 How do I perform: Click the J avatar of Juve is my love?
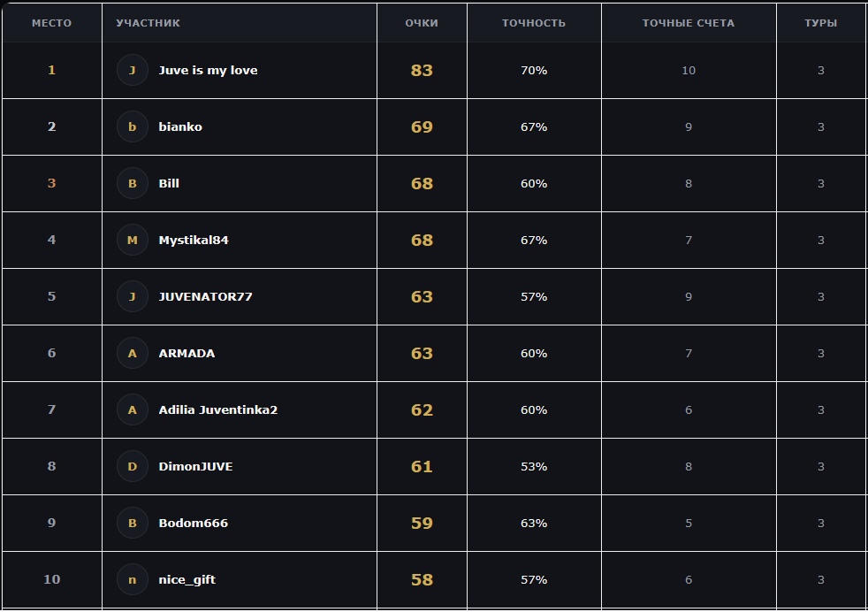click(x=133, y=71)
